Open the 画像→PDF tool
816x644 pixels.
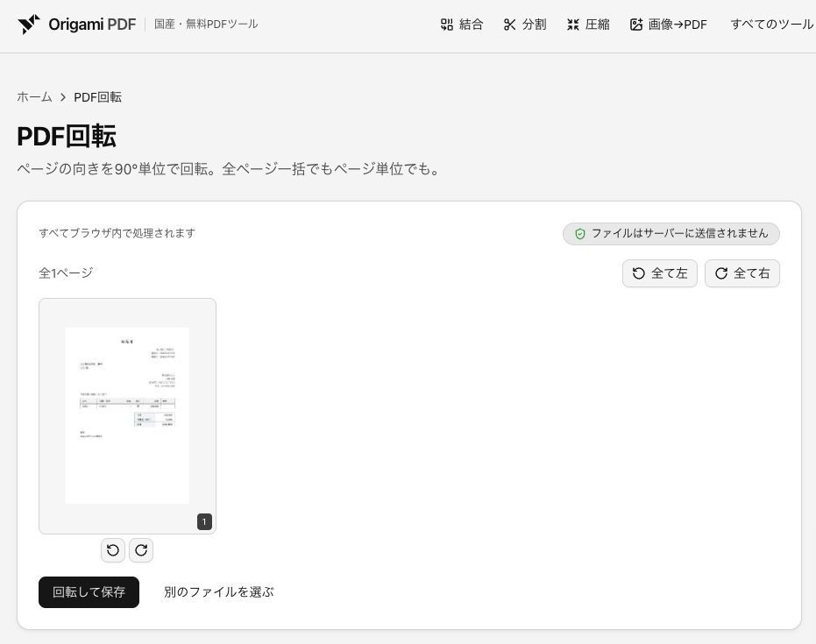(x=668, y=25)
